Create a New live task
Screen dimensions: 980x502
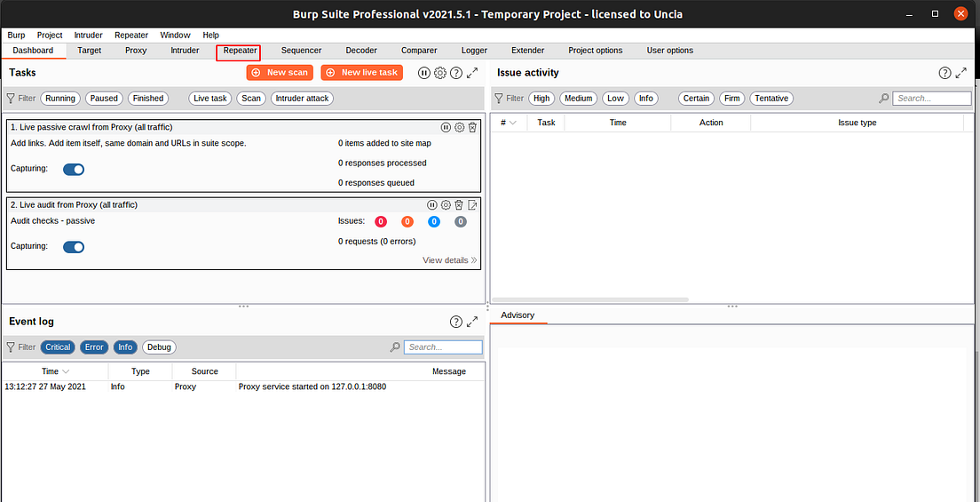(362, 73)
